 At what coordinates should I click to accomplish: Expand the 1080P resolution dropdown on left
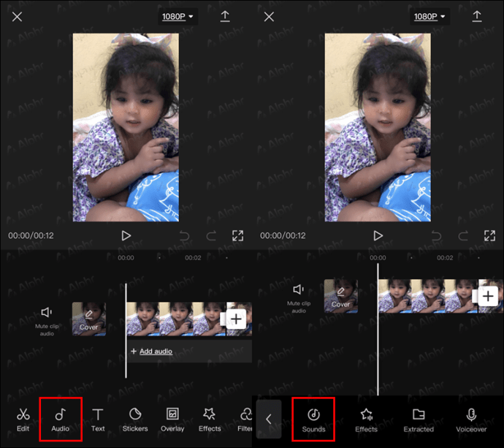[x=177, y=16]
